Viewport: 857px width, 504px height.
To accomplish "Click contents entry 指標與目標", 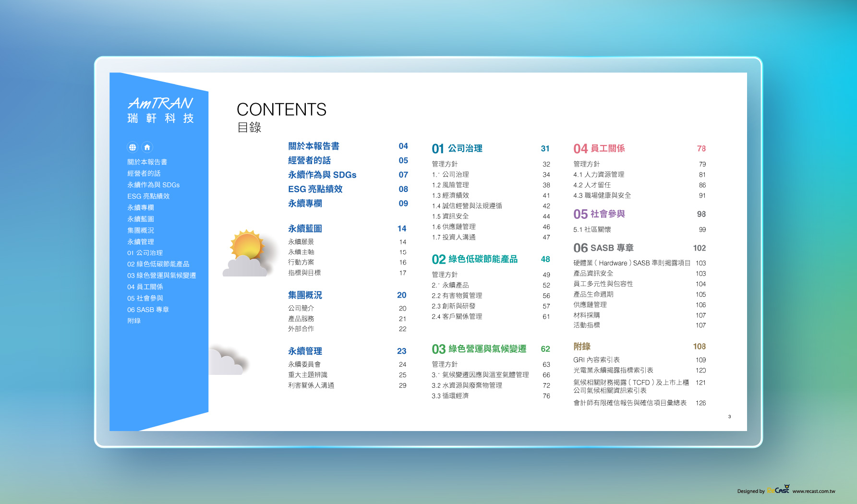I will coord(304,273).
